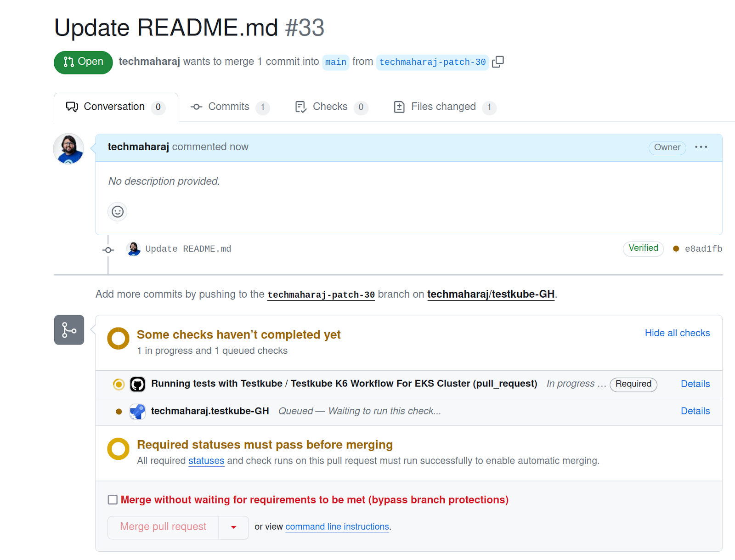The width and height of the screenshot is (735, 560).
Task: Click the merge branch icon box
Action: point(69,330)
